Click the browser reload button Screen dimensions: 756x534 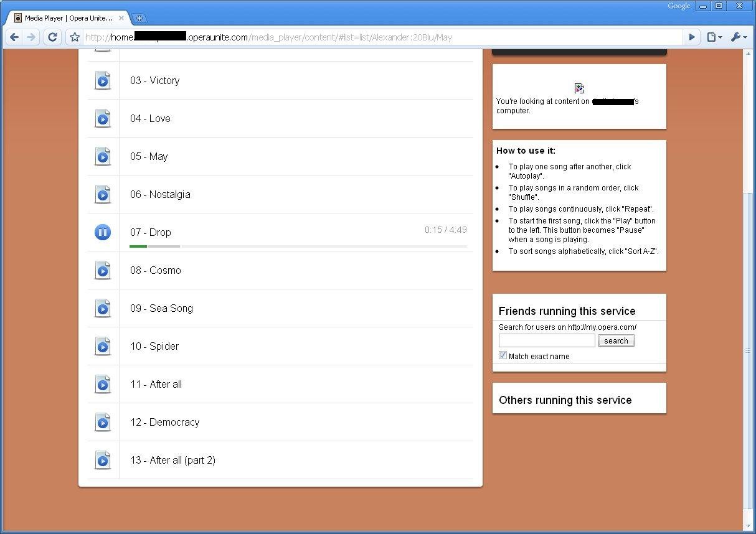[x=53, y=37]
